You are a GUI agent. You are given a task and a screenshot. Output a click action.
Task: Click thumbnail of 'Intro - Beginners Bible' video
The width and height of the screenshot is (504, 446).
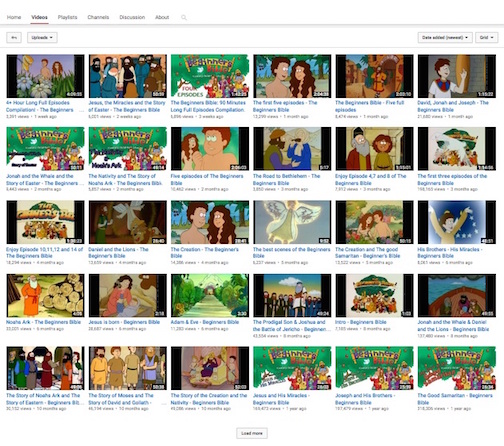point(374,295)
